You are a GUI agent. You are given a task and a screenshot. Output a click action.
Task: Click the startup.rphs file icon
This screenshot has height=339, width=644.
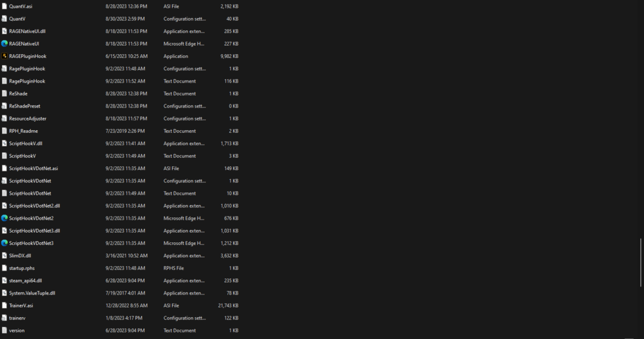5,268
